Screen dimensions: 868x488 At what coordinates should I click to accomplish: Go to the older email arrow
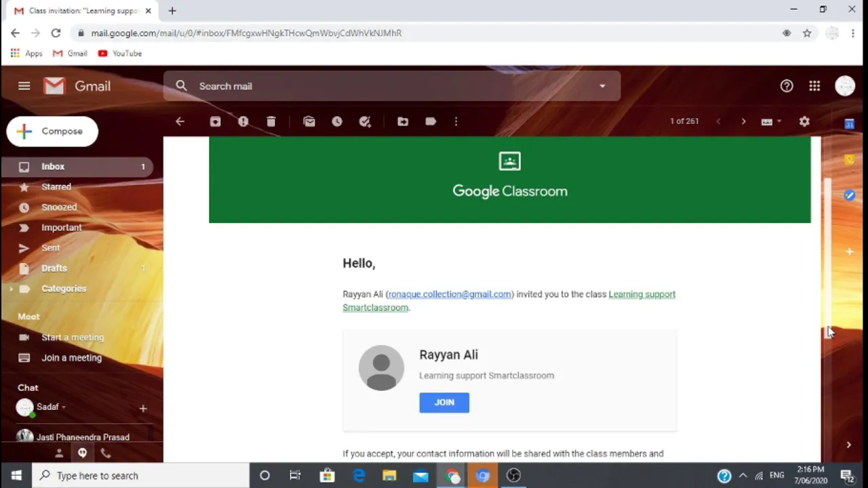(x=743, y=121)
